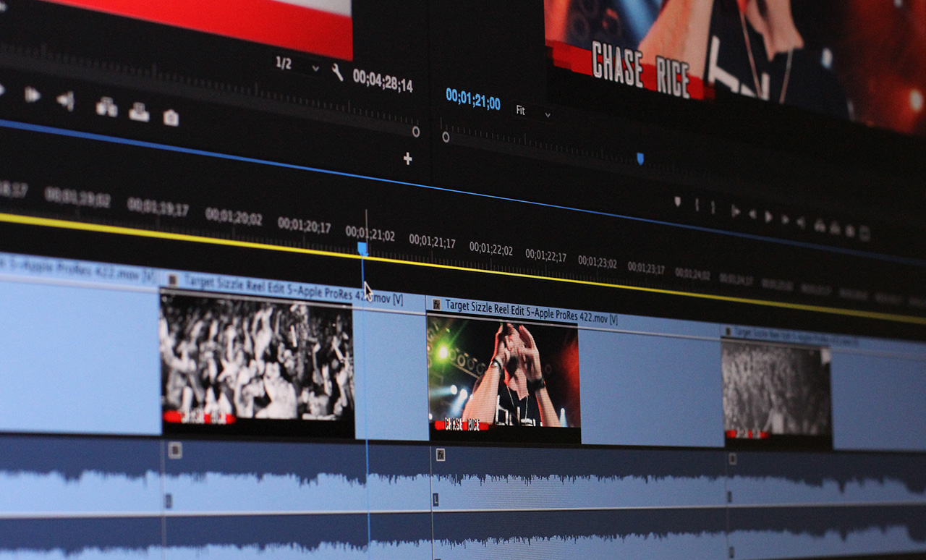Click the Overwrite edit icon
Screen dimensions: 926x560
point(139,111)
